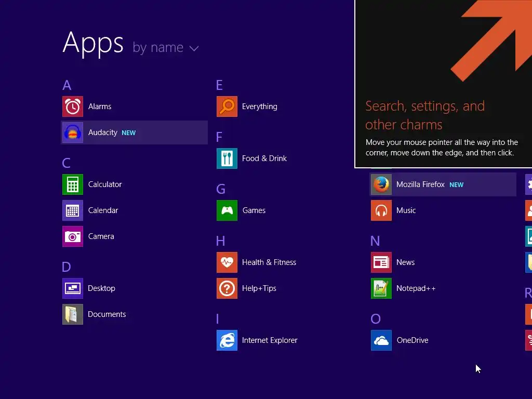This screenshot has height=399, width=532.
Task: Open the 'by name' sort dropdown
Action: point(166,48)
